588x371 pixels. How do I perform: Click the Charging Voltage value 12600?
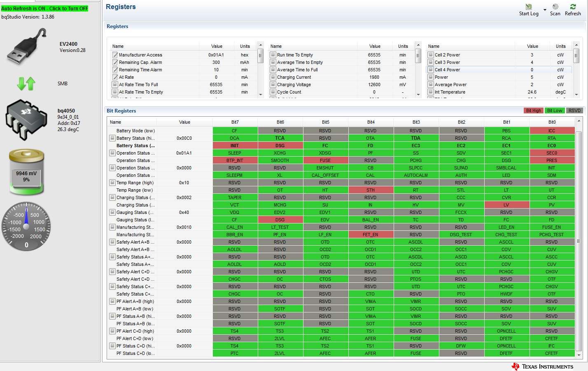374,85
